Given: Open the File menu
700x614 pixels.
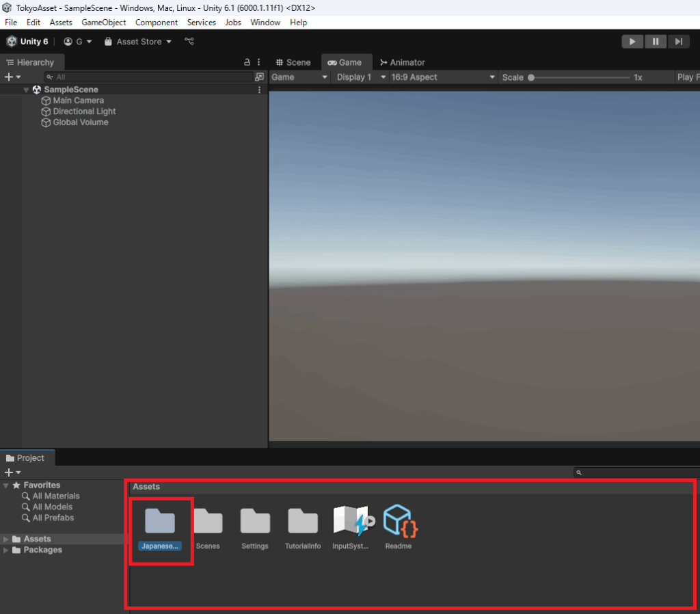Looking at the screenshot, I should coord(11,23).
